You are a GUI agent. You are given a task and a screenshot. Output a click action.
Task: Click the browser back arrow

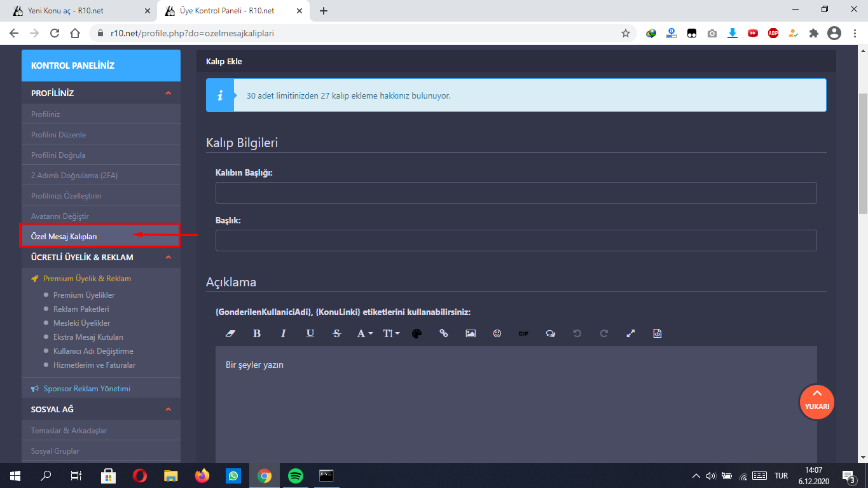pos(14,33)
